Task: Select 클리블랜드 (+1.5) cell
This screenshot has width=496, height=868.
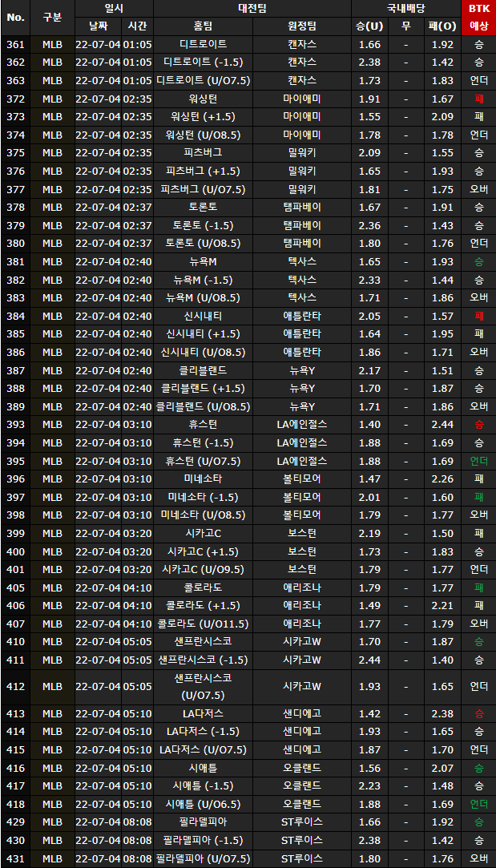Action: point(204,388)
